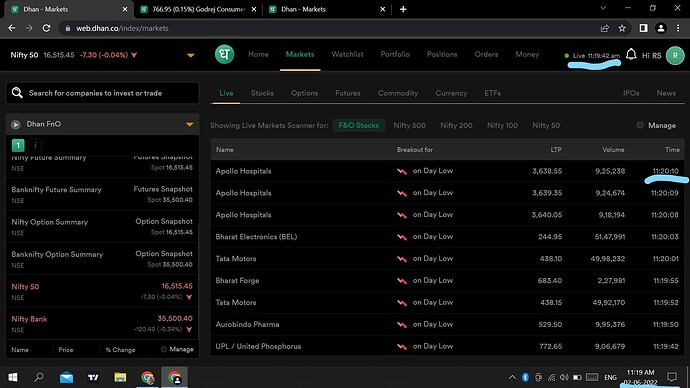The width and height of the screenshot is (690, 388).
Task: Click the browser address bar URL
Action: point(122,28)
